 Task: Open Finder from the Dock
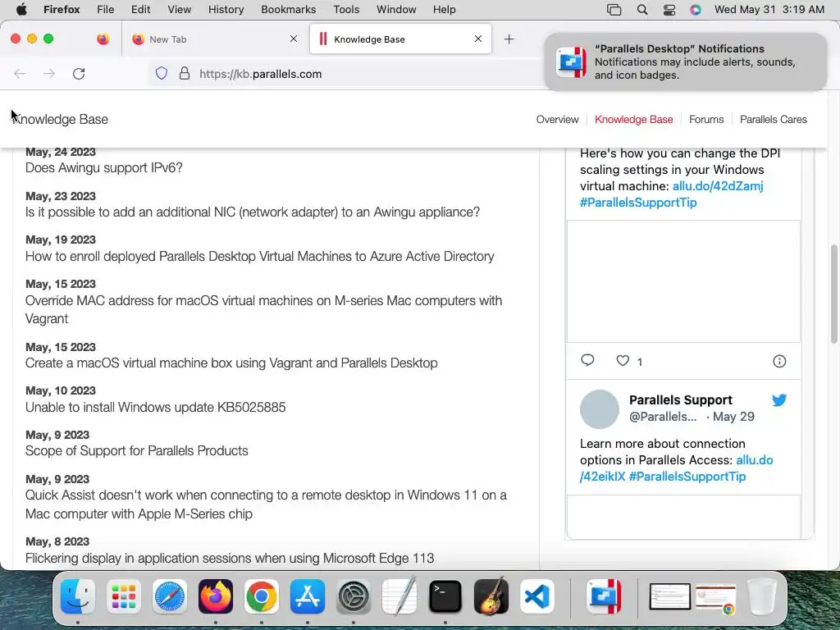(78, 596)
